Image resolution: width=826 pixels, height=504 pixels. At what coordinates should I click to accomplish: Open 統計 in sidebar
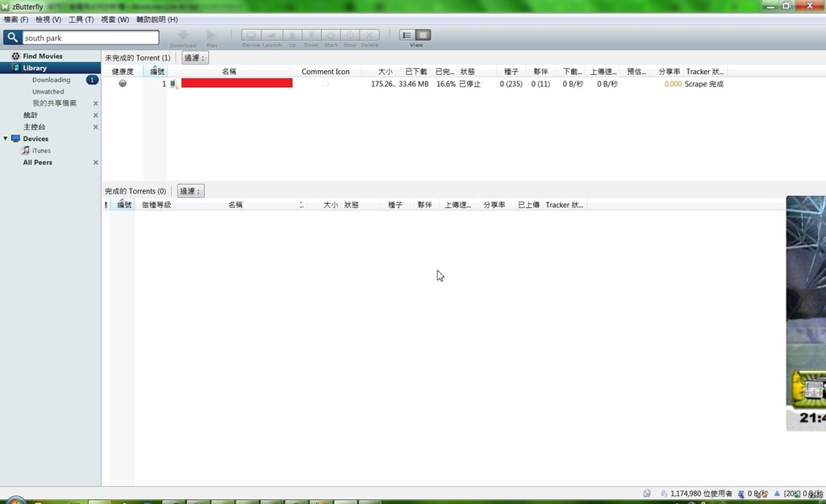[x=31, y=115]
